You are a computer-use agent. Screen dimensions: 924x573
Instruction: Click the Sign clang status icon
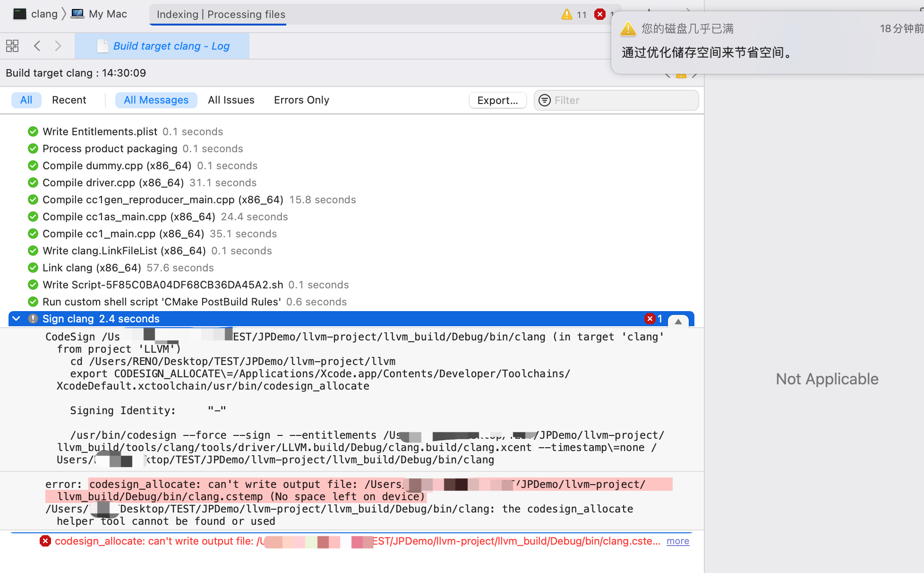point(33,319)
